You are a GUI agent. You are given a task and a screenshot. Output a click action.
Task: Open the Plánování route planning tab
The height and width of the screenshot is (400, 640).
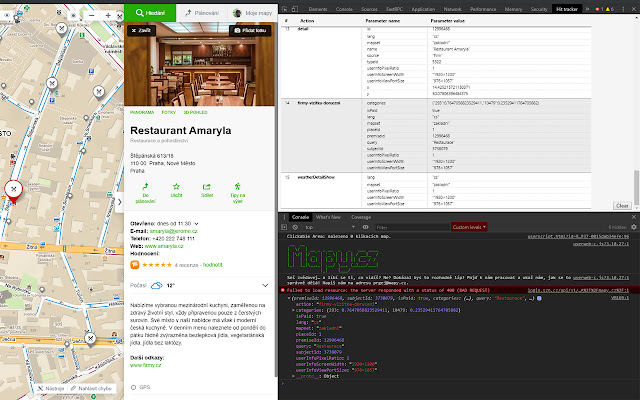coord(202,13)
